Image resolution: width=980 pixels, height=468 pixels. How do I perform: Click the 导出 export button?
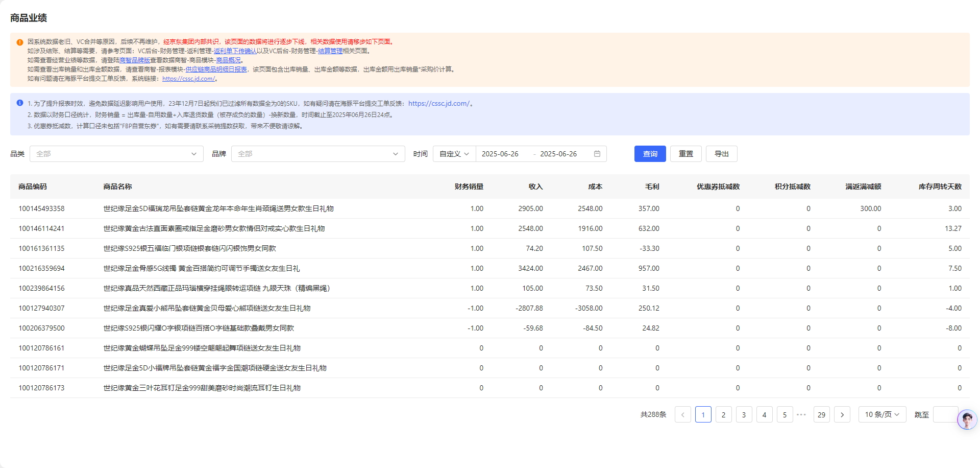(721, 154)
